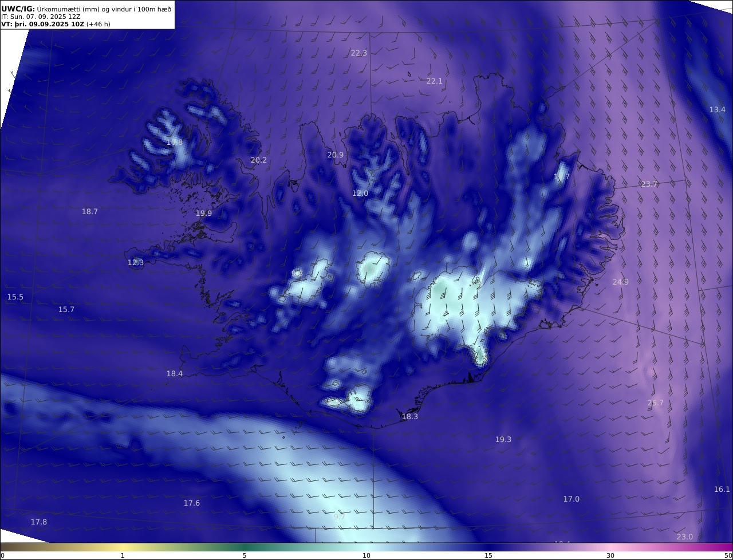Click the 20.2 value on the map
The height and width of the screenshot is (560, 733).
pos(259,160)
